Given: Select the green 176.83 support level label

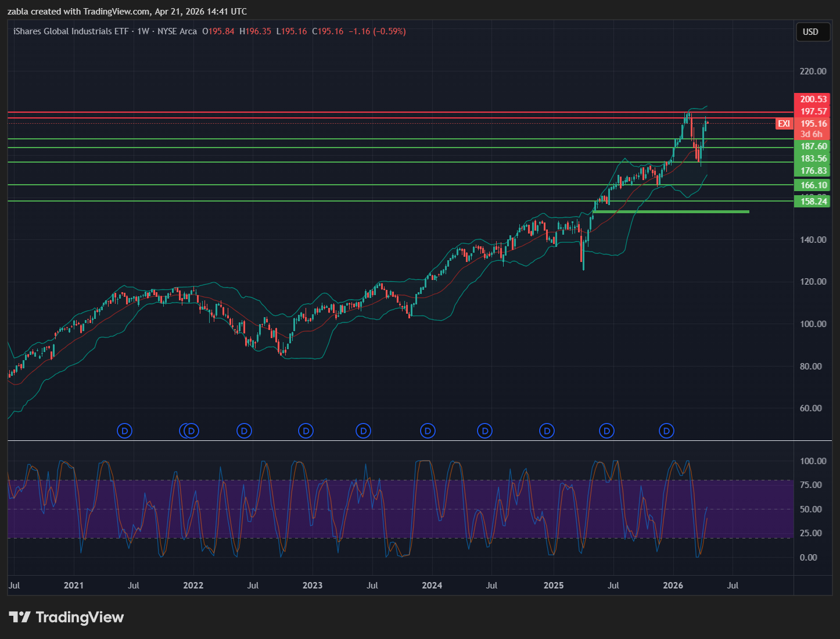Looking at the screenshot, I should (x=813, y=170).
